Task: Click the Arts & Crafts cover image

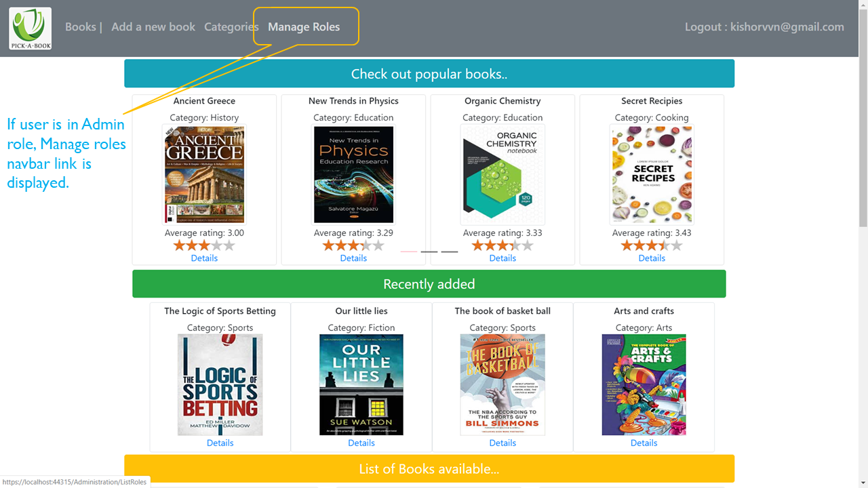Action: click(644, 384)
